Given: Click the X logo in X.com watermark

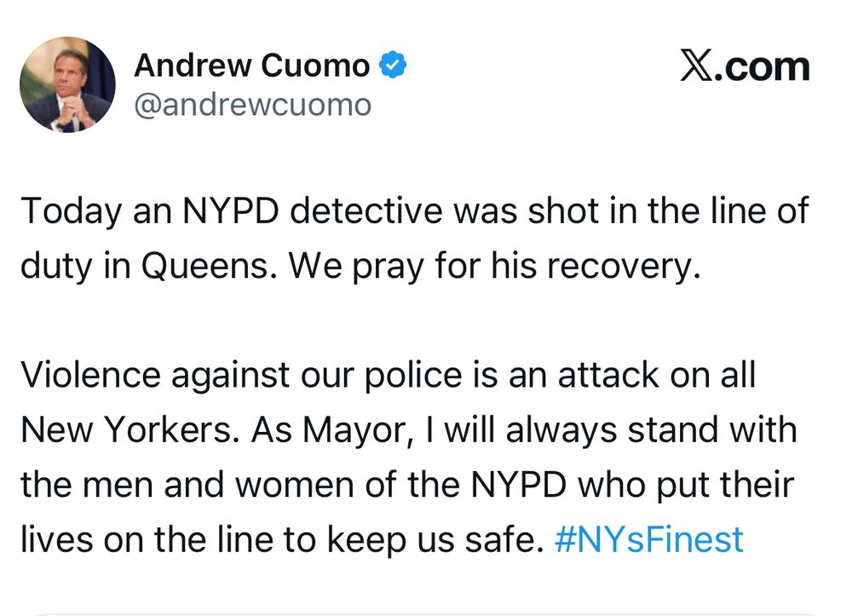Looking at the screenshot, I should pyautogui.click(x=697, y=66).
